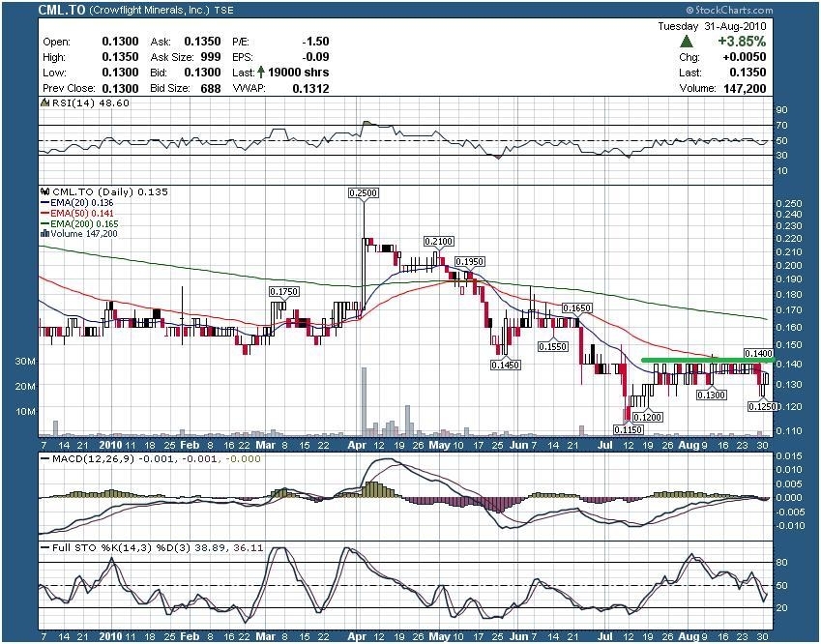The image size is (821, 644).
Task: Click the Chg value +0.0050
Action: click(x=744, y=56)
